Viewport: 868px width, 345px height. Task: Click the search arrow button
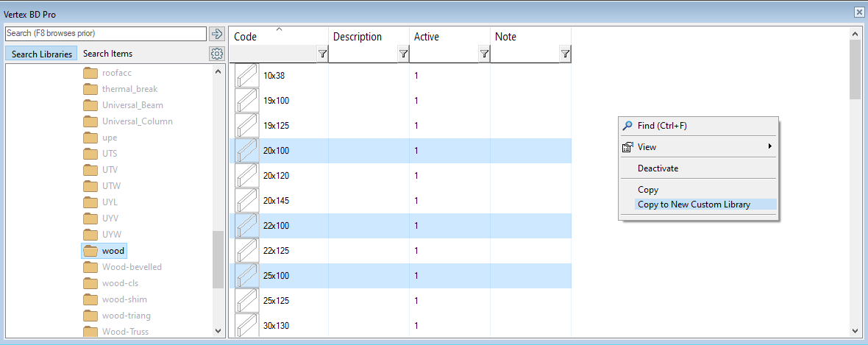pyautogui.click(x=216, y=34)
